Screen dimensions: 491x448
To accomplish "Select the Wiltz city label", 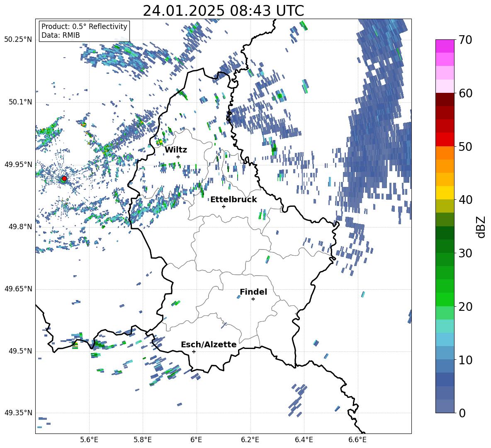I will click(x=176, y=150).
